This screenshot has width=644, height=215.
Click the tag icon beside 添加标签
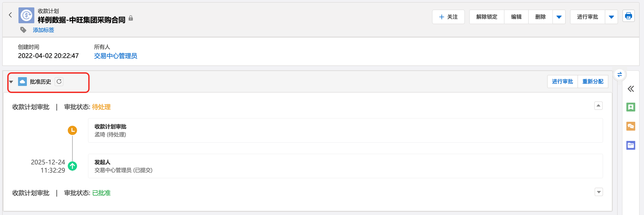point(23,30)
